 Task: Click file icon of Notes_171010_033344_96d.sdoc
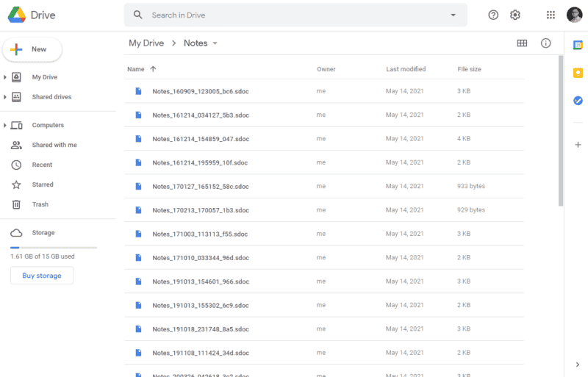pos(138,258)
